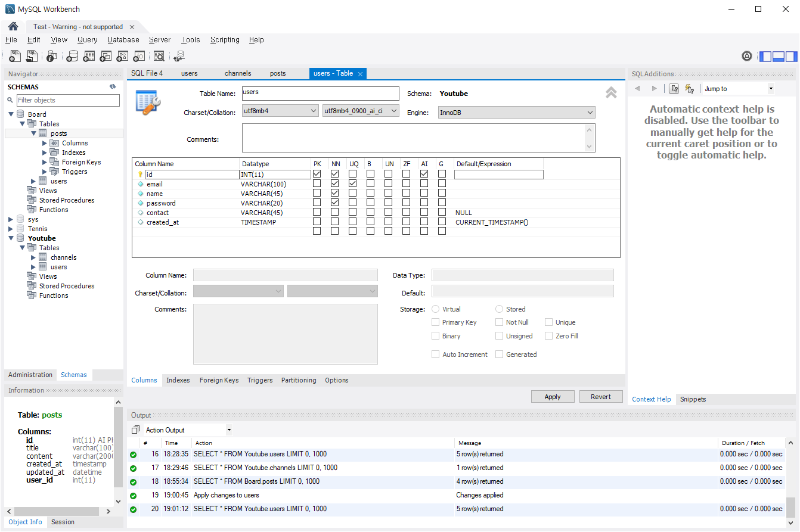This screenshot has width=800, height=532.
Task: Switch to the Administration tab
Action: click(30, 375)
